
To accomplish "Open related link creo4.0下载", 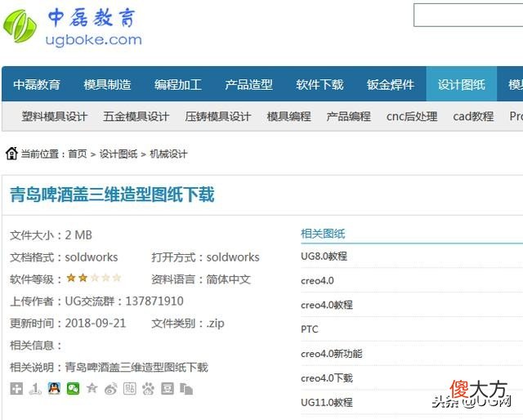I will (x=327, y=378).
